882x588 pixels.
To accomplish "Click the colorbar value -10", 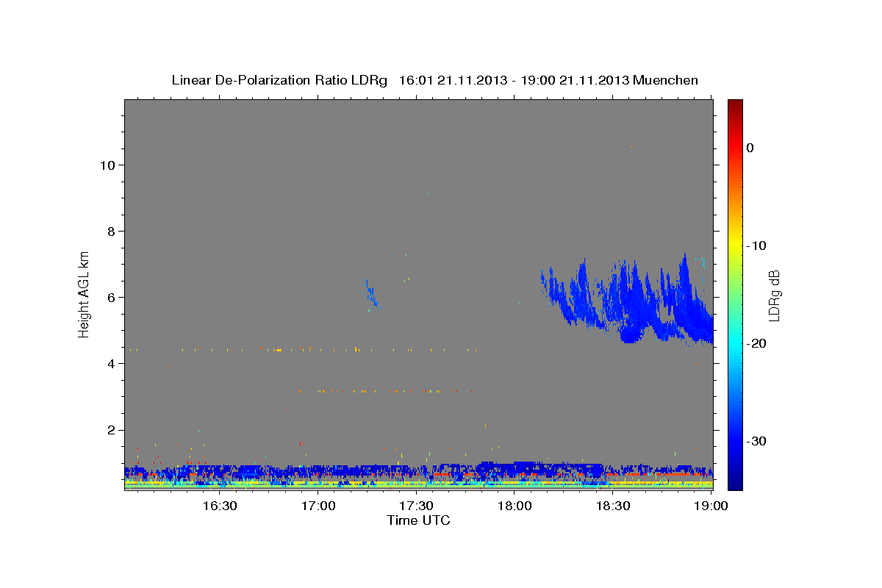I will (756, 245).
